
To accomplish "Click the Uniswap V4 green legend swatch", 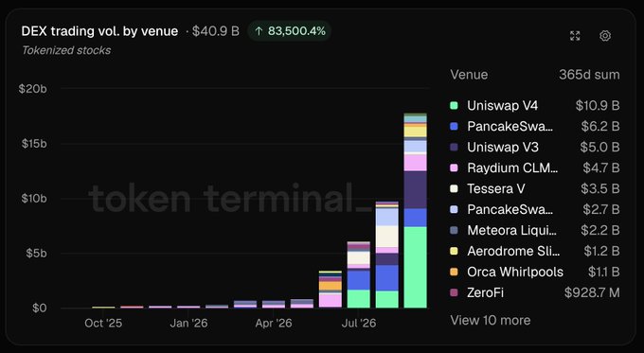I will point(454,105).
